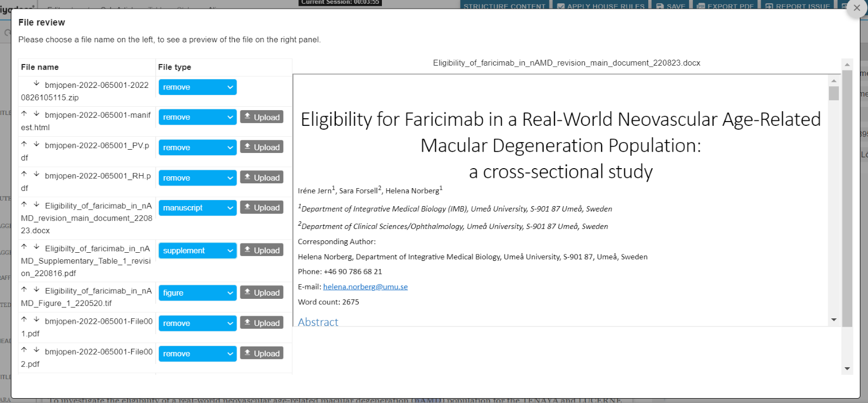
Task: Move the PV.pdf file down with arrow
Action: [x=36, y=144]
